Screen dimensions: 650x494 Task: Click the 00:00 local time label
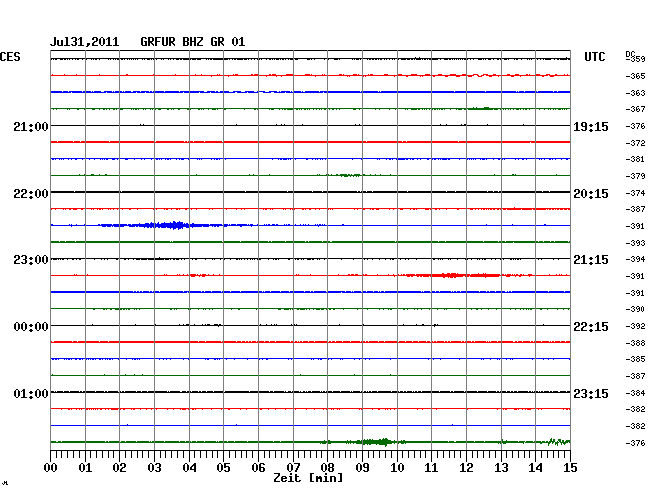pyautogui.click(x=31, y=327)
